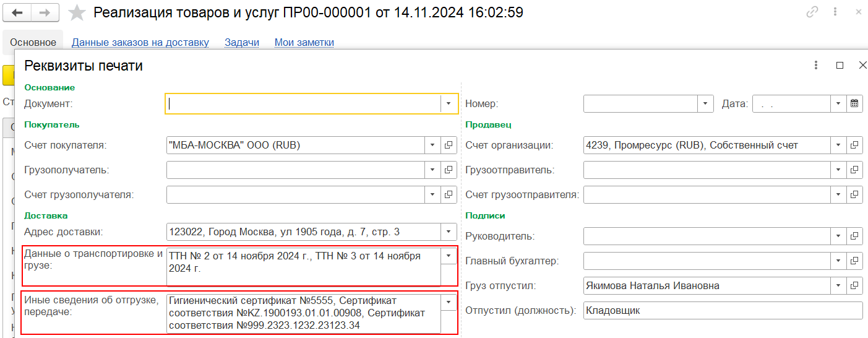Expand the Номер dropdown list
Image resolution: width=868 pixels, height=338 pixels.
pos(705,104)
